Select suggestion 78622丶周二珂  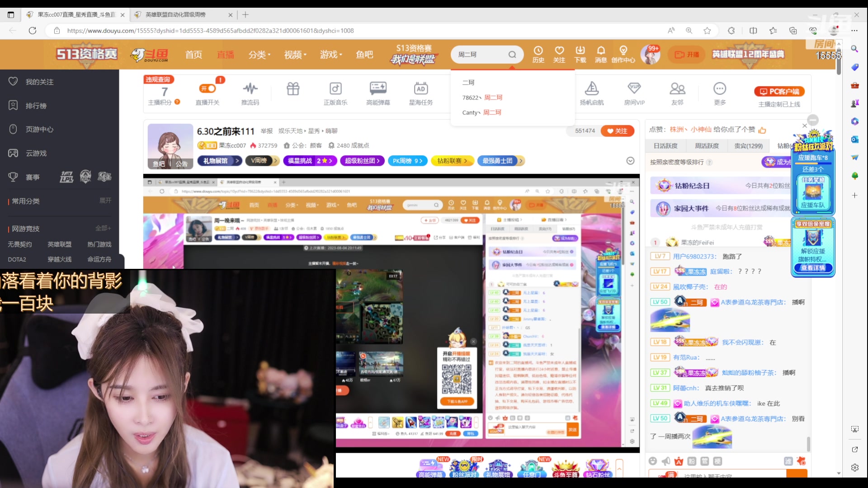click(x=482, y=98)
